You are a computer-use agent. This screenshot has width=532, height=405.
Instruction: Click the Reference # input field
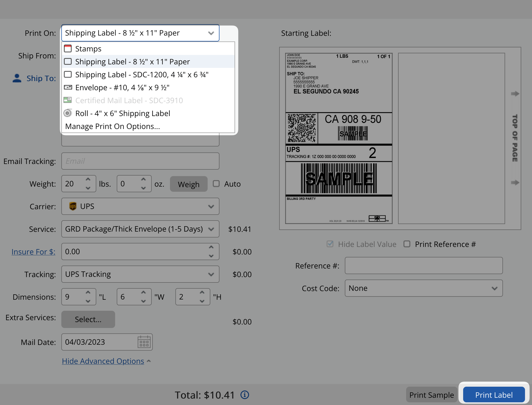424,266
